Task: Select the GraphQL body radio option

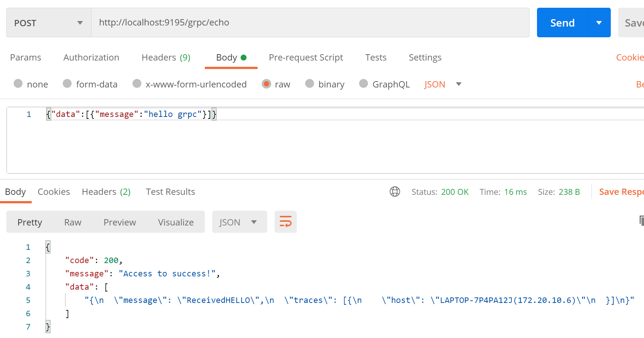Action: [x=364, y=84]
